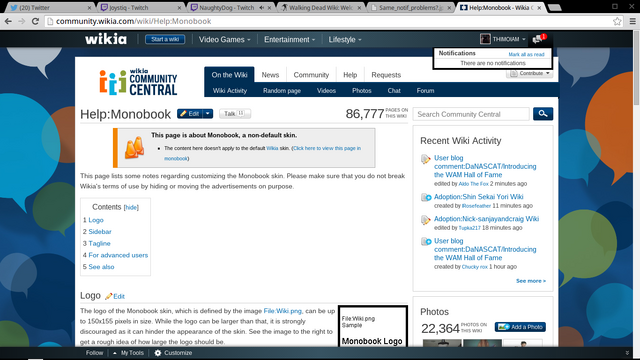The width and height of the screenshot is (640, 360).
Task: Open the Contribute dropdown
Action: (530, 73)
